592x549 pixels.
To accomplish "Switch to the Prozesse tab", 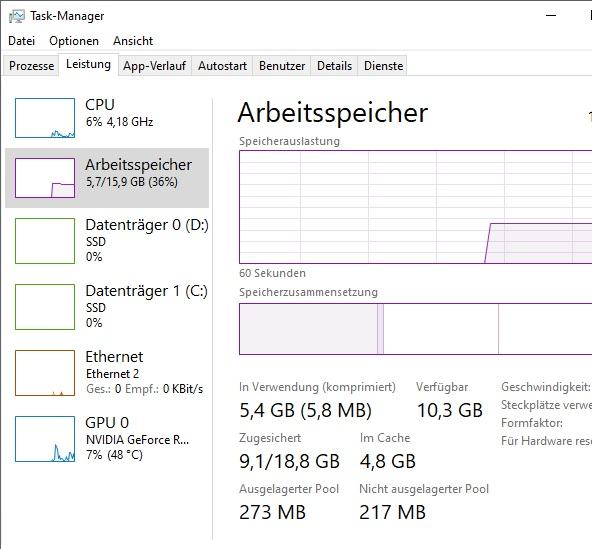I will 31,66.
